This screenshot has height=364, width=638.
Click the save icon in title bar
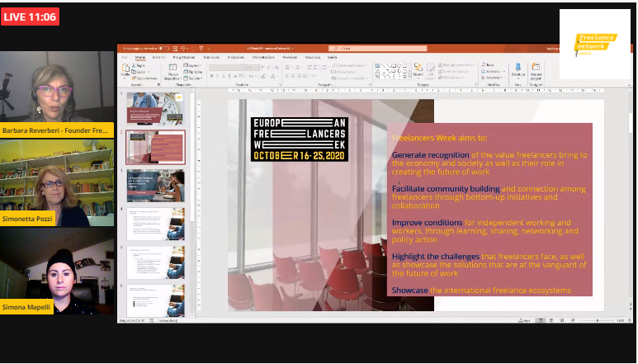(175, 49)
